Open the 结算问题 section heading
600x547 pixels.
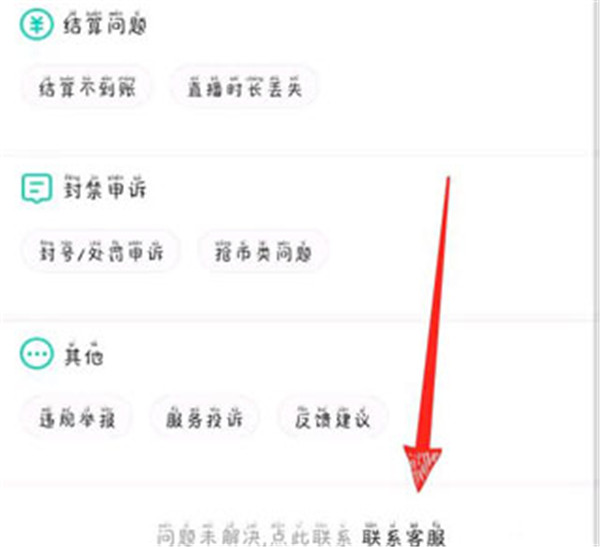[x=104, y=25]
